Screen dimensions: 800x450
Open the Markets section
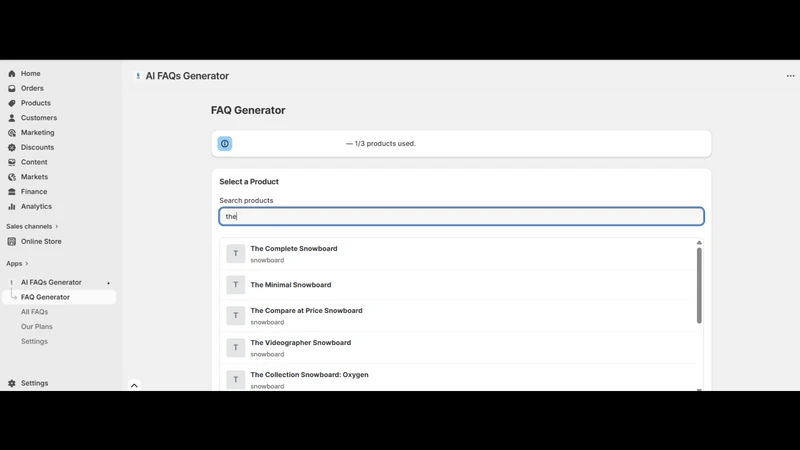[34, 177]
